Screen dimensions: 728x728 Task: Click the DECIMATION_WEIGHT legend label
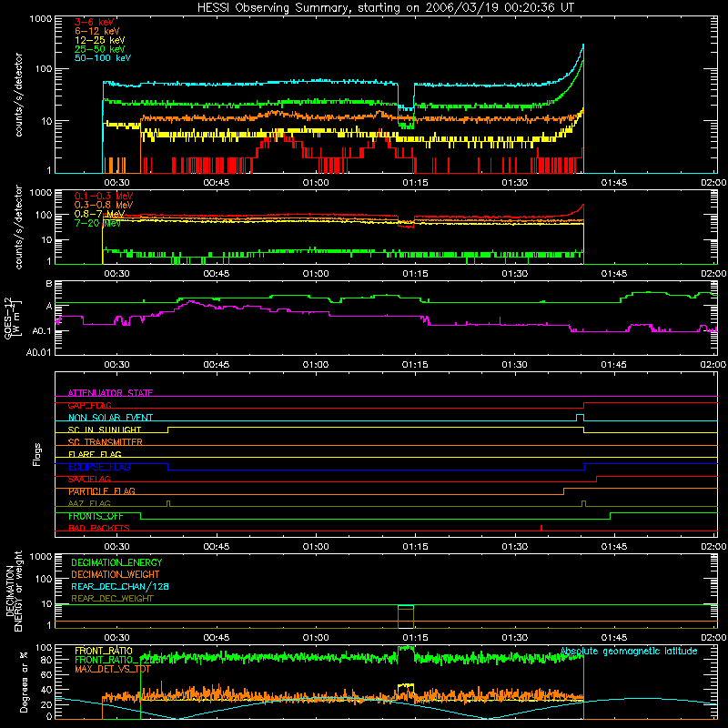(116, 574)
